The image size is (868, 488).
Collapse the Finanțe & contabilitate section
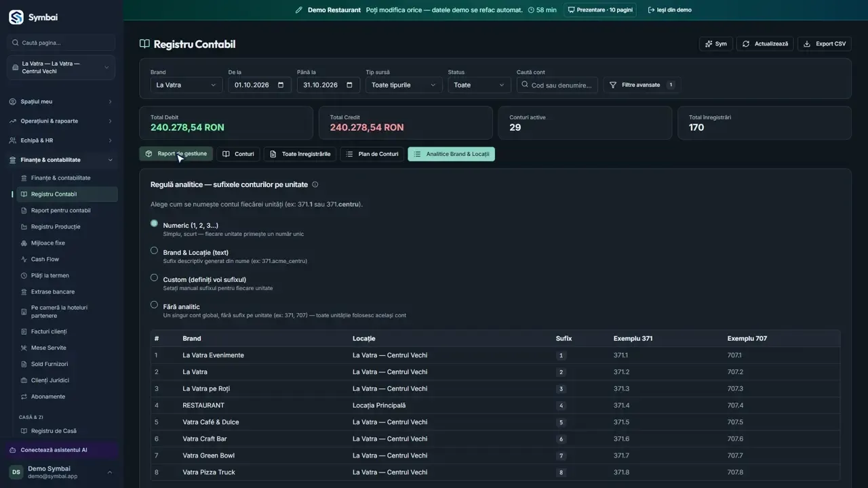pyautogui.click(x=62, y=160)
